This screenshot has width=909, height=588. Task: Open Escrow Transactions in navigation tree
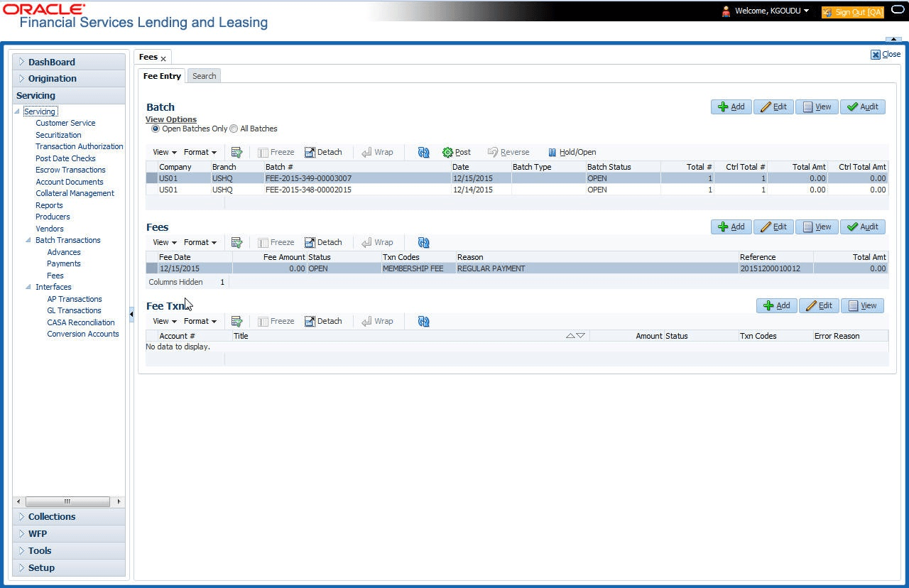coord(70,170)
